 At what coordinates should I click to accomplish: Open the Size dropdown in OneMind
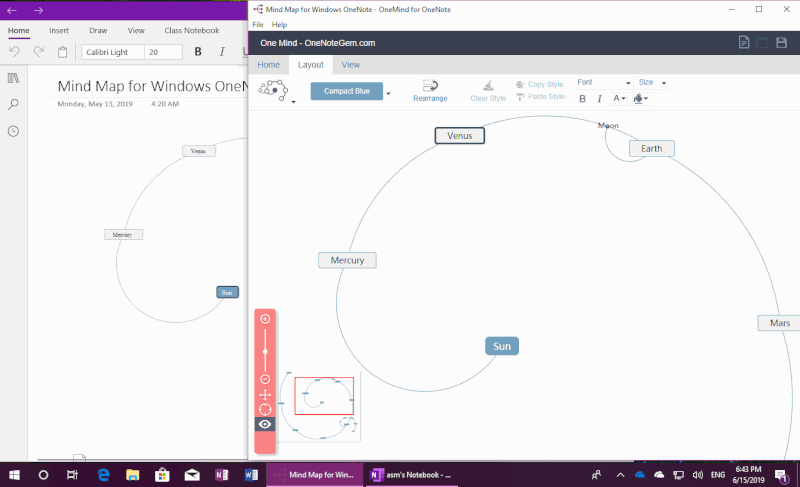point(653,83)
